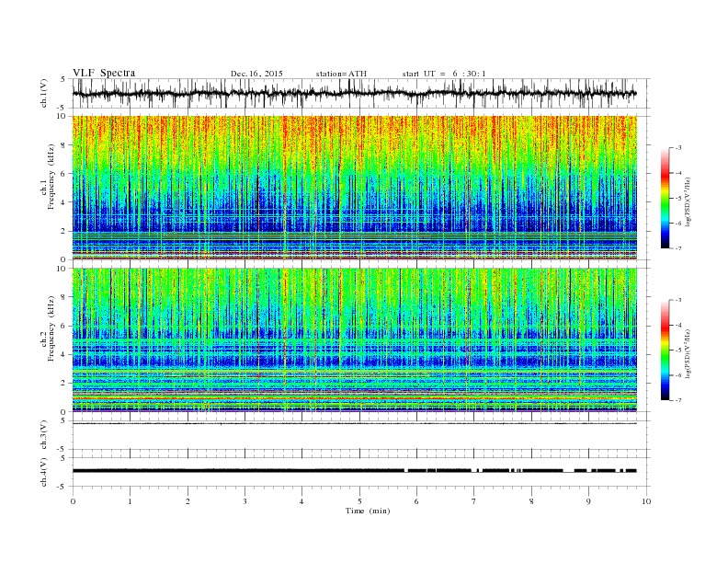Viewport: 728px width, 563px height.
Task: Click the ch.2 "Frequency (kHz)" axis label
Action: (x=51, y=327)
